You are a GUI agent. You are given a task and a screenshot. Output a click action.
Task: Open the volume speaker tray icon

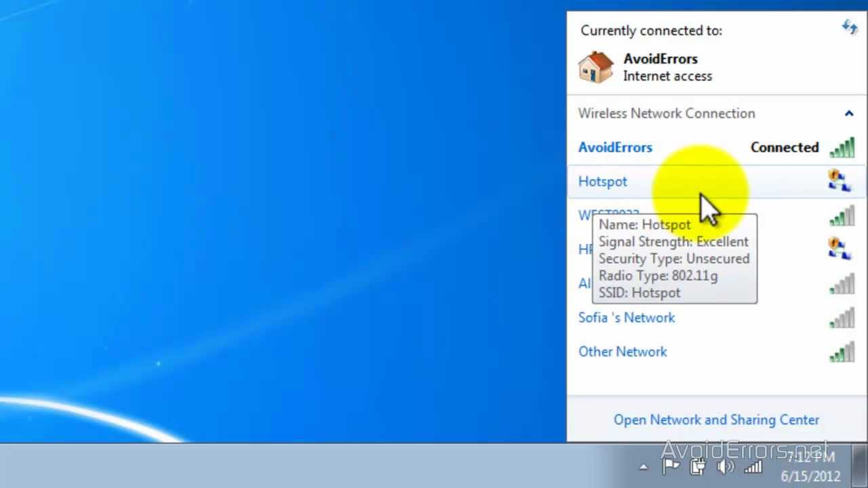pyautogui.click(x=725, y=466)
